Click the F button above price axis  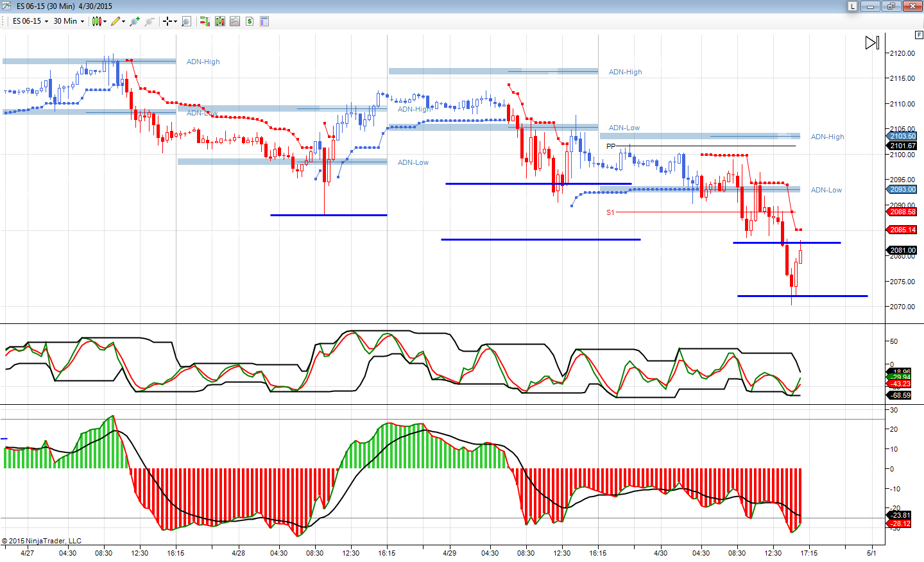(919, 34)
